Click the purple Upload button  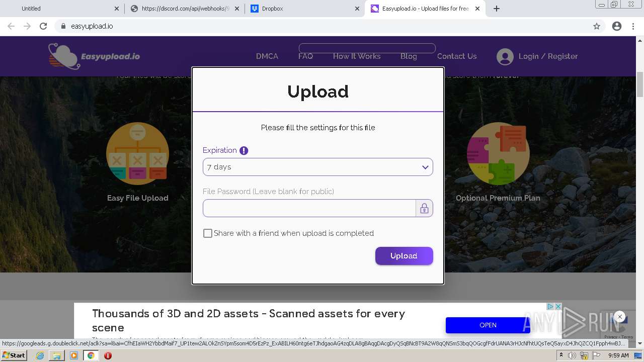coord(404,256)
